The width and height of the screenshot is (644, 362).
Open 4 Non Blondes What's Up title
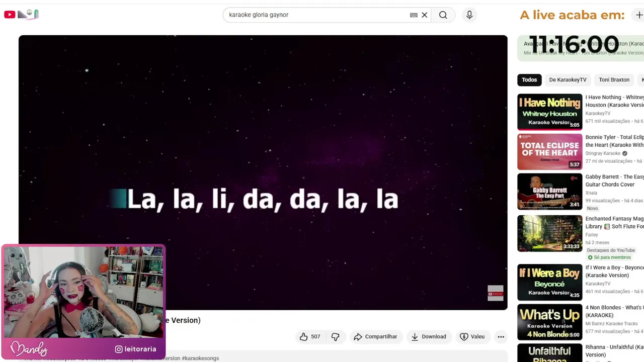(x=614, y=311)
